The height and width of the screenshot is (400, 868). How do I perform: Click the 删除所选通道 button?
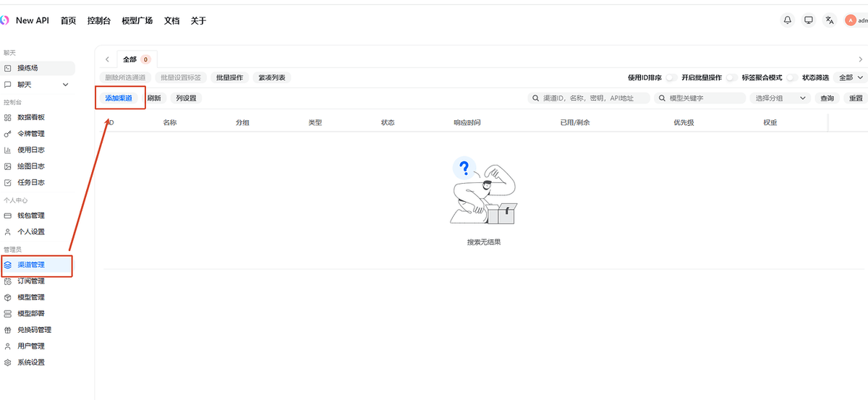(x=125, y=77)
